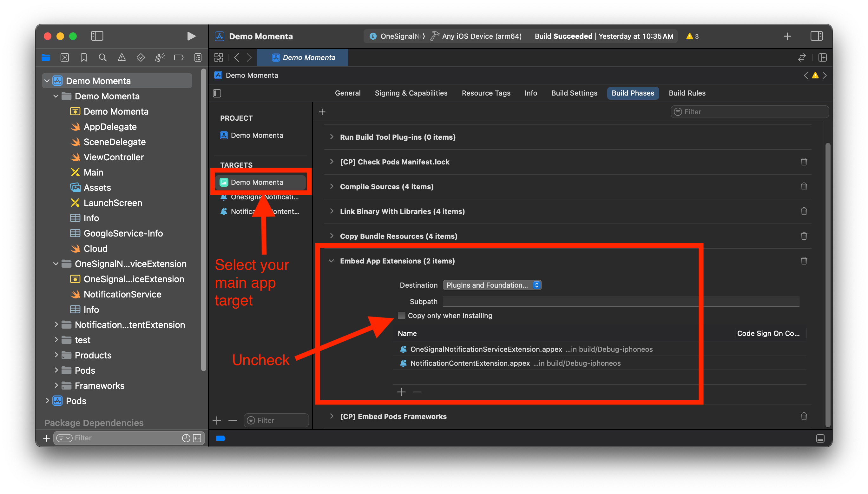Add a new target with plus

tap(217, 421)
